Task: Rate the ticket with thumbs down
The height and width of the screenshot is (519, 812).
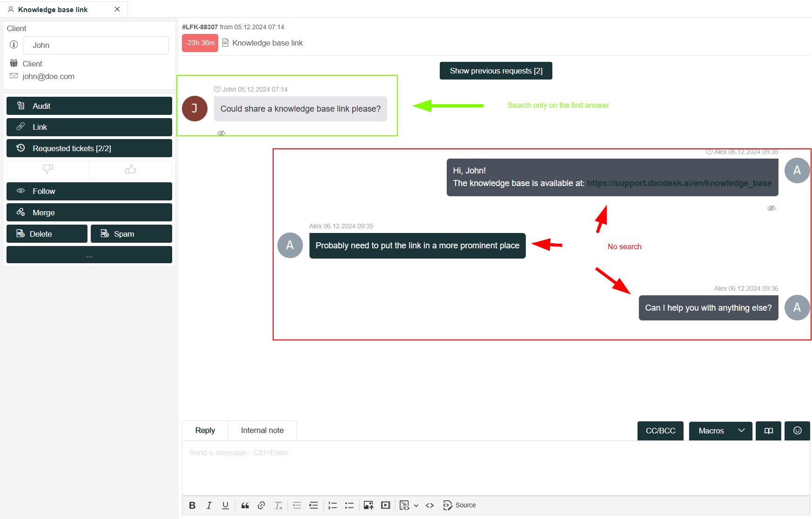Action: (x=48, y=169)
